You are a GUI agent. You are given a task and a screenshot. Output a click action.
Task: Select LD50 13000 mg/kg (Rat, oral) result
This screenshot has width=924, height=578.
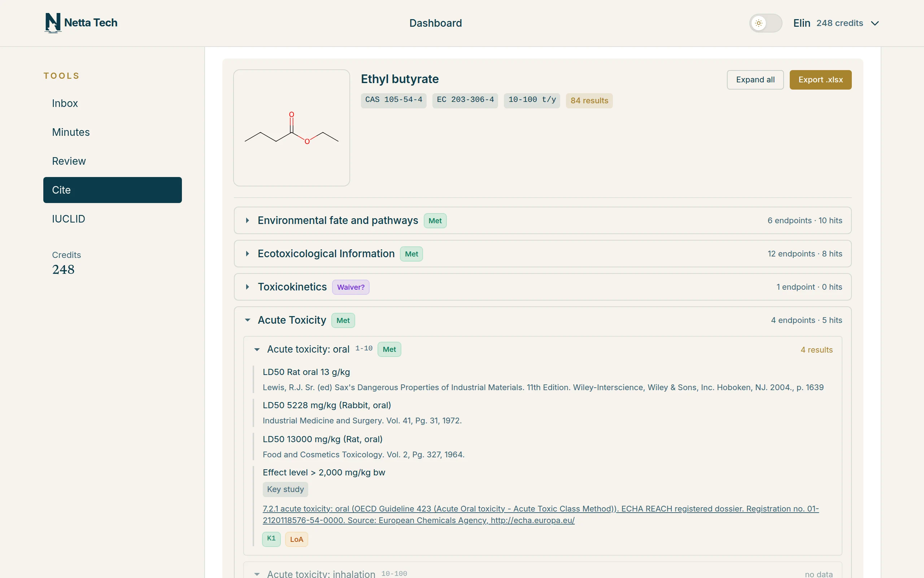322,439
